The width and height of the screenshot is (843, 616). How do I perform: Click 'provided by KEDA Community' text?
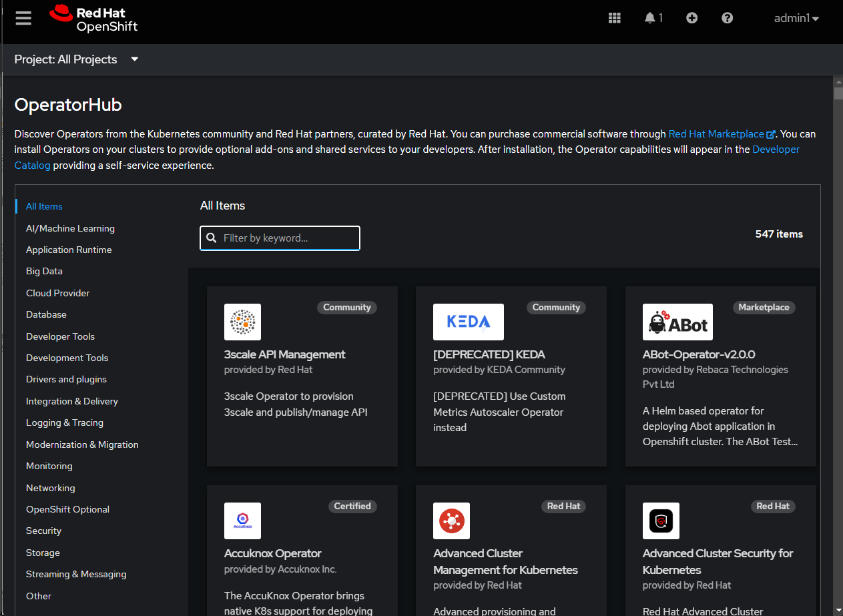[x=499, y=370]
